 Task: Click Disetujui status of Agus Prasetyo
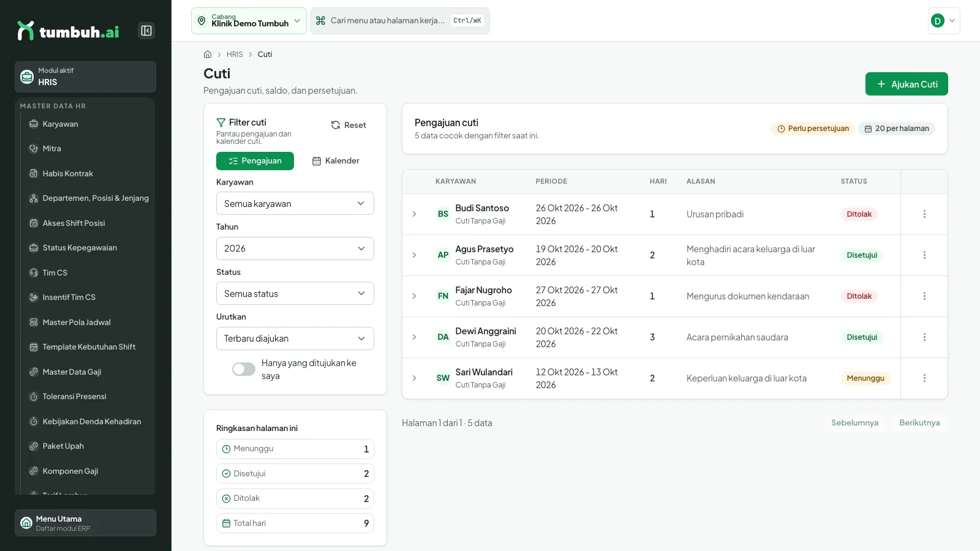[x=862, y=255]
